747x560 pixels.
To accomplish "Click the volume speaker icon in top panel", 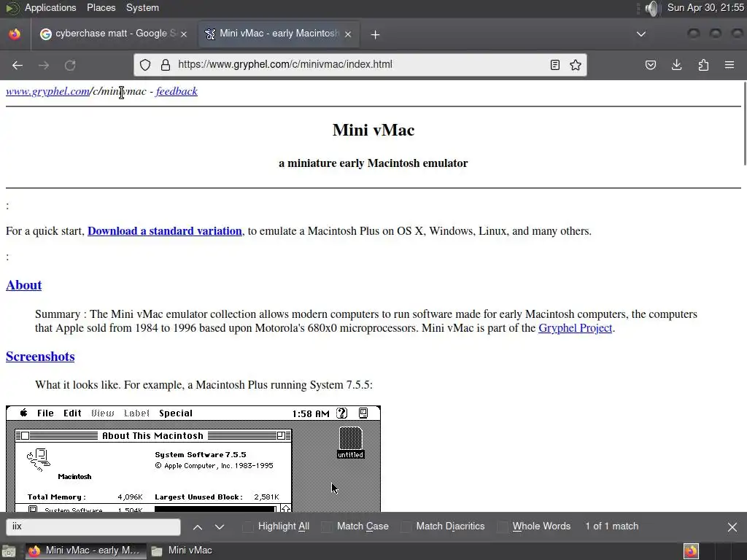I will (x=652, y=8).
